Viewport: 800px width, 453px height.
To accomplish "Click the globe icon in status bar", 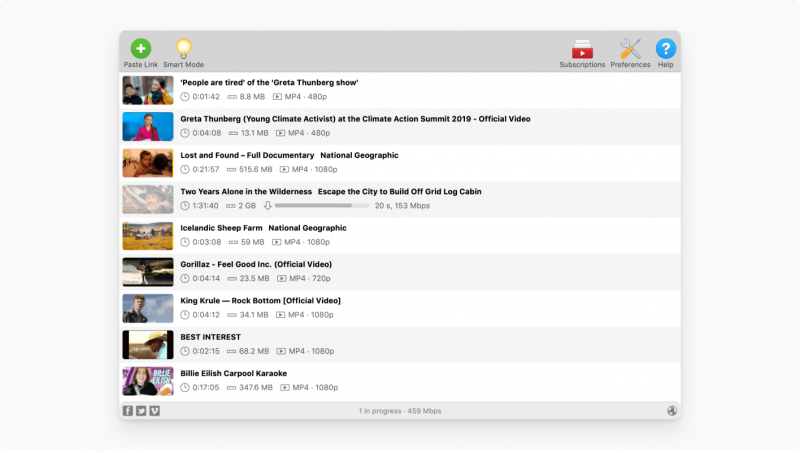I will [x=672, y=411].
